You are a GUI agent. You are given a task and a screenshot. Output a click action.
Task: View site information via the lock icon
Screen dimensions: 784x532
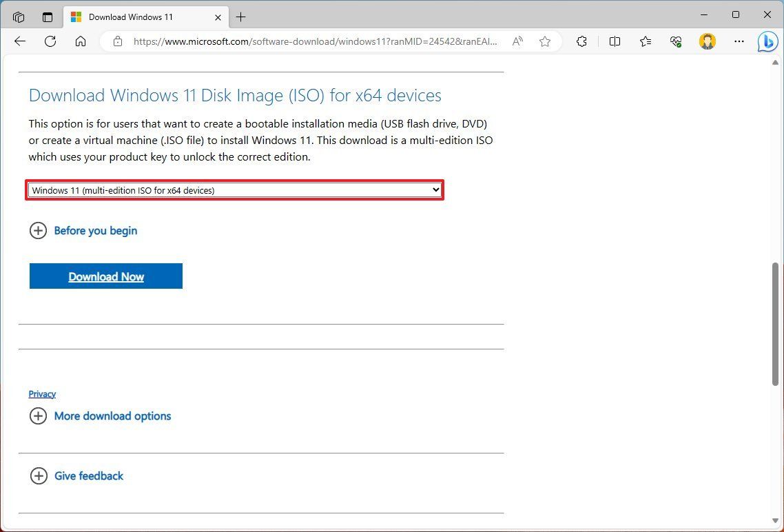pos(117,41)
